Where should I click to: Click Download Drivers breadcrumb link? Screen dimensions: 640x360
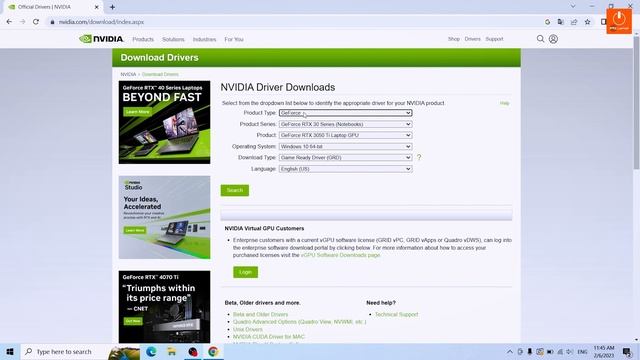160,74
